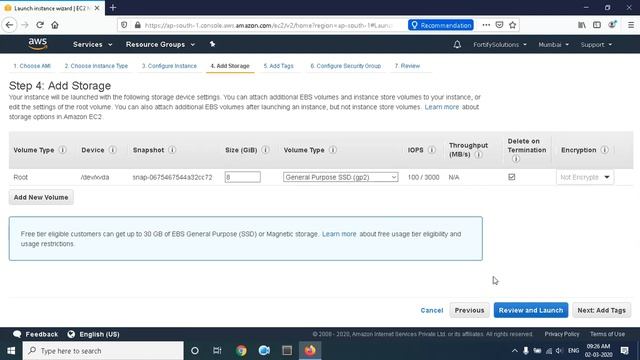This screenshot has width=640, height=360.
Task: Click the browser home icon
Action: pyautogui.click(x=55, y=25)
